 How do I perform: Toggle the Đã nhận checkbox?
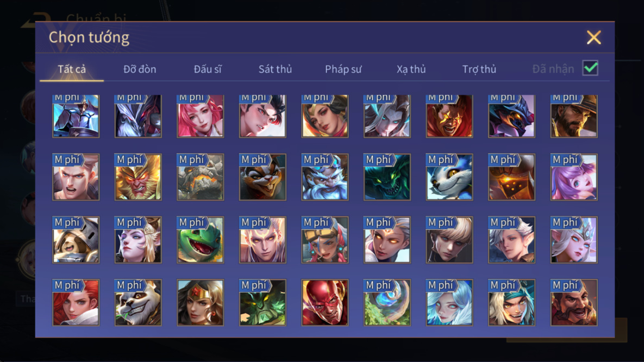click(590, 68)
